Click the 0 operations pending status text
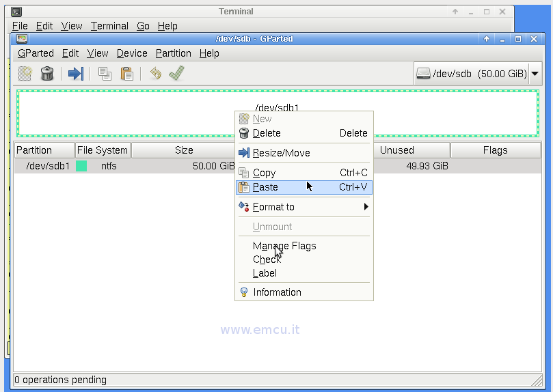The height and width of the screenshot is (392, 553). (60, 380)
